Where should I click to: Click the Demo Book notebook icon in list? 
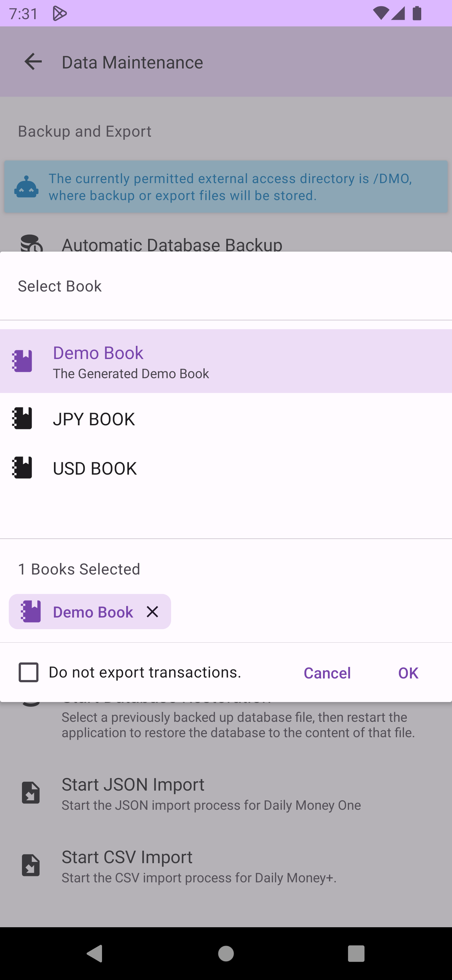coord(22,361)
